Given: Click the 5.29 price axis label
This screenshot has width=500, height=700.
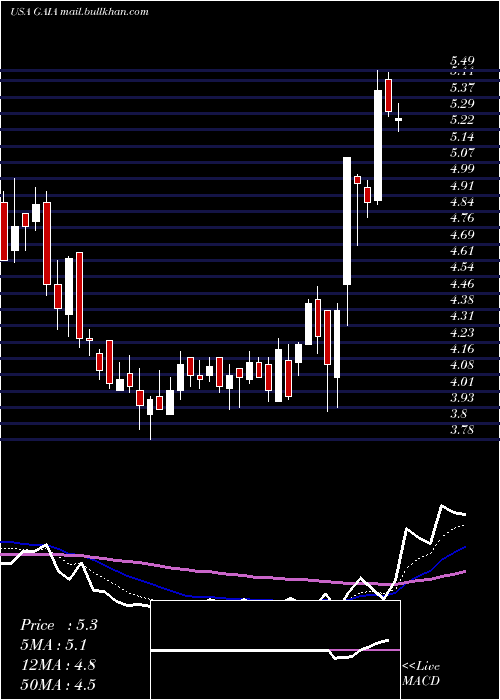Looking at the screenshot, I should 462,104.
